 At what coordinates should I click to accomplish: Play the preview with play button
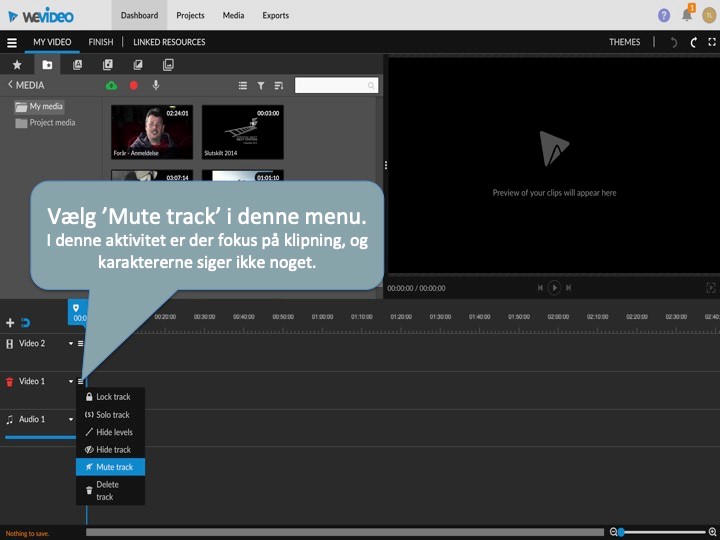coord(554,288)
